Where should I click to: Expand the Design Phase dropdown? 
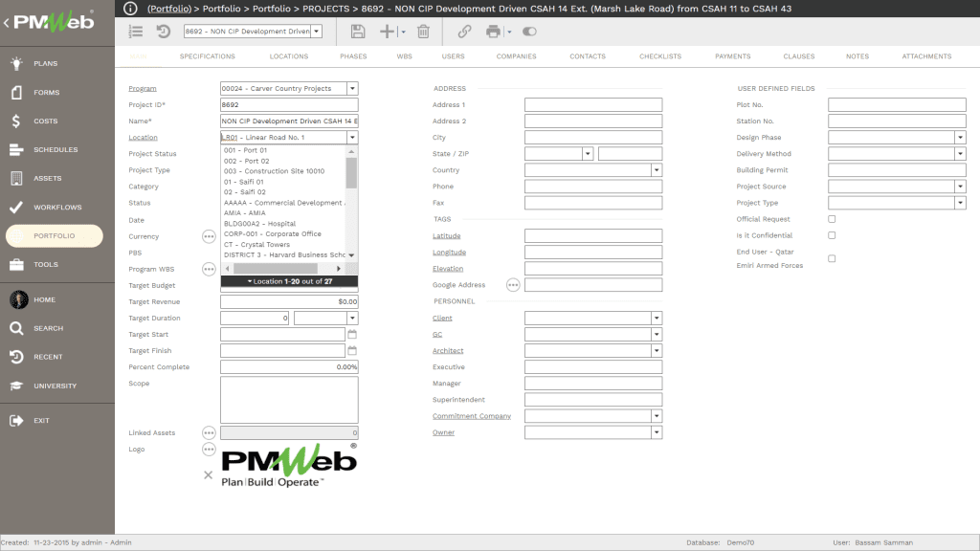coord(961,138)
